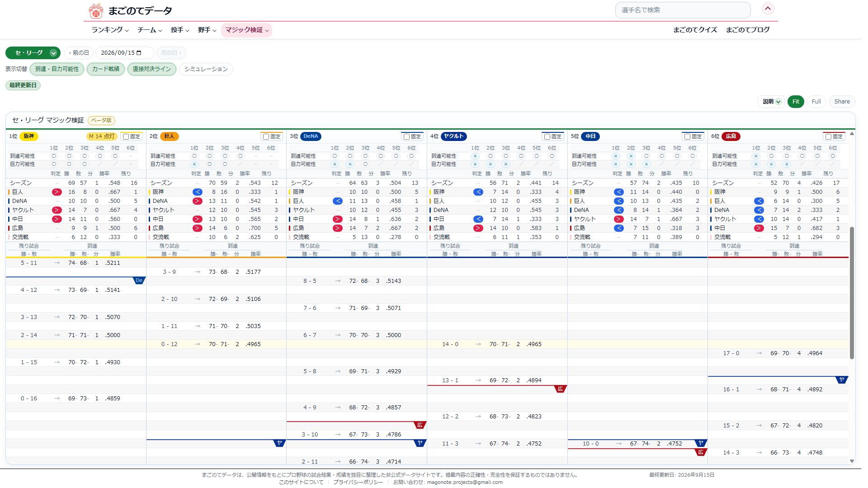Expand the 投手 menu
The height and width of the screenshot is (488, 868).
click(x=180, y=30)
